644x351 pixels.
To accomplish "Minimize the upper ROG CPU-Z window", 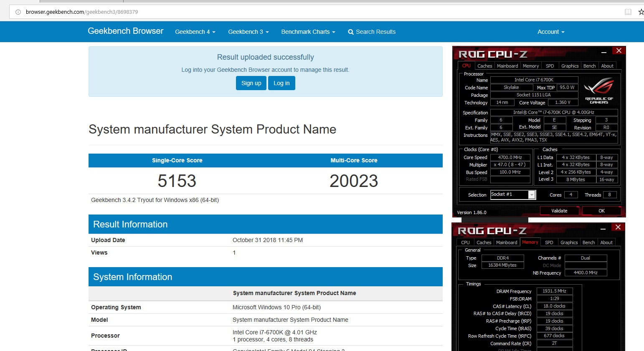I will tap(604, 52).
